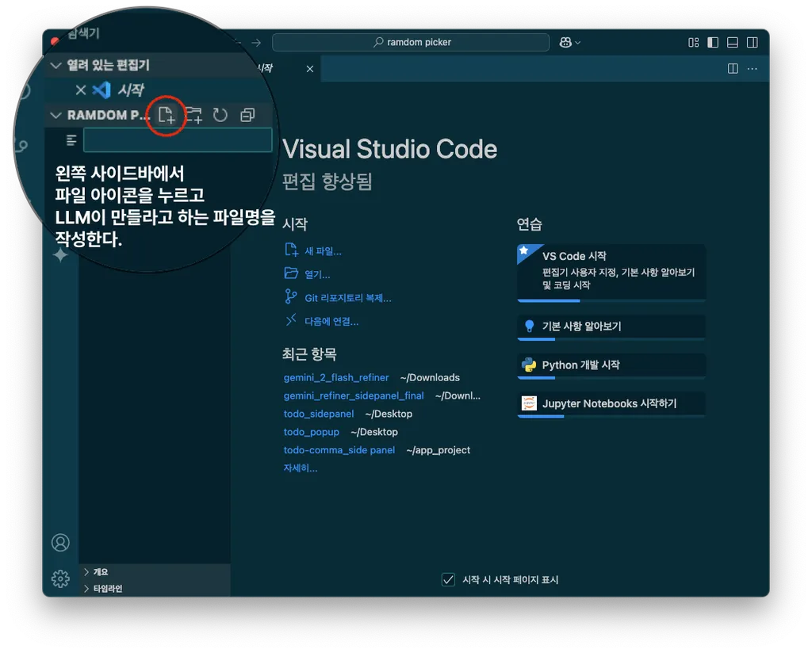The height and width of the screenshot is (653, 812).
Task: Click the 최근 항목 heading
Action: pos(309,354)
